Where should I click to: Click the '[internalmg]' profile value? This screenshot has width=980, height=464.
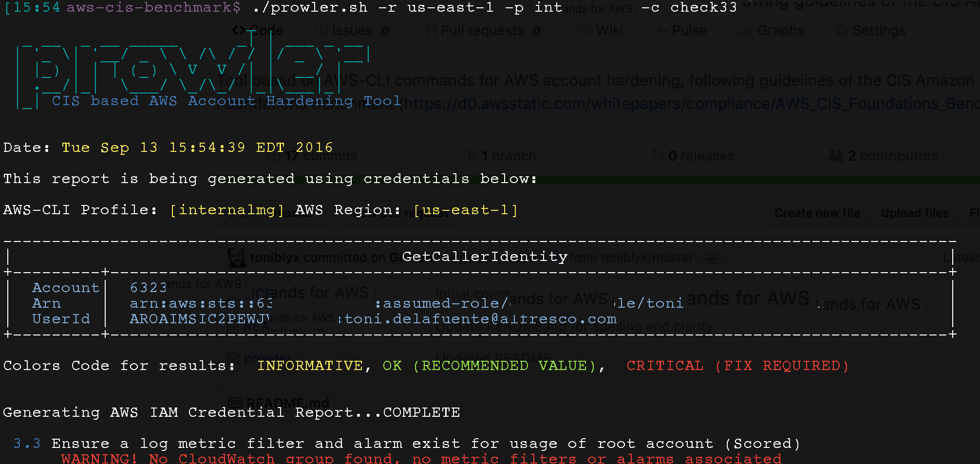tap(226, 210)
